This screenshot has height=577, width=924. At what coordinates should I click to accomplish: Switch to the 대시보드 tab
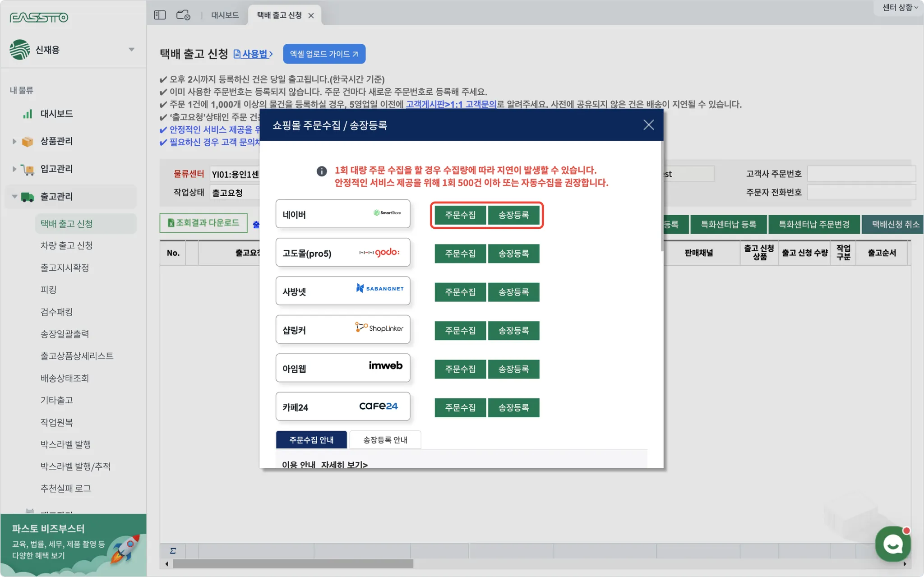click(225, 15)
